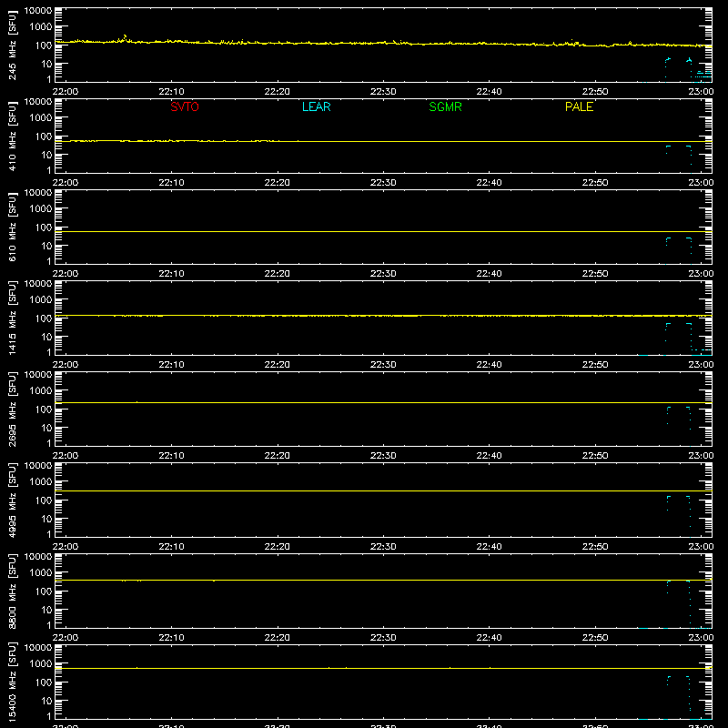
Task: Click the yellow PALE station label
Action: point(579,106)
